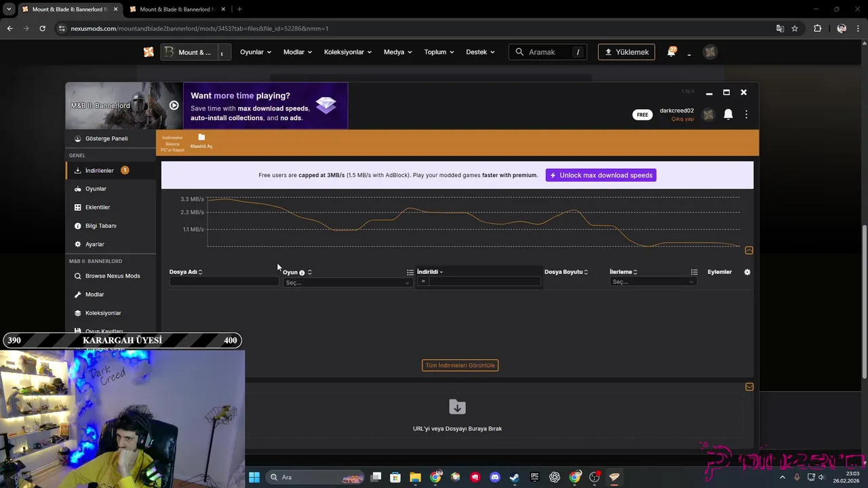Open the Oyun filter Seç... combo box
868x488 pixels.
coord(347,283)
